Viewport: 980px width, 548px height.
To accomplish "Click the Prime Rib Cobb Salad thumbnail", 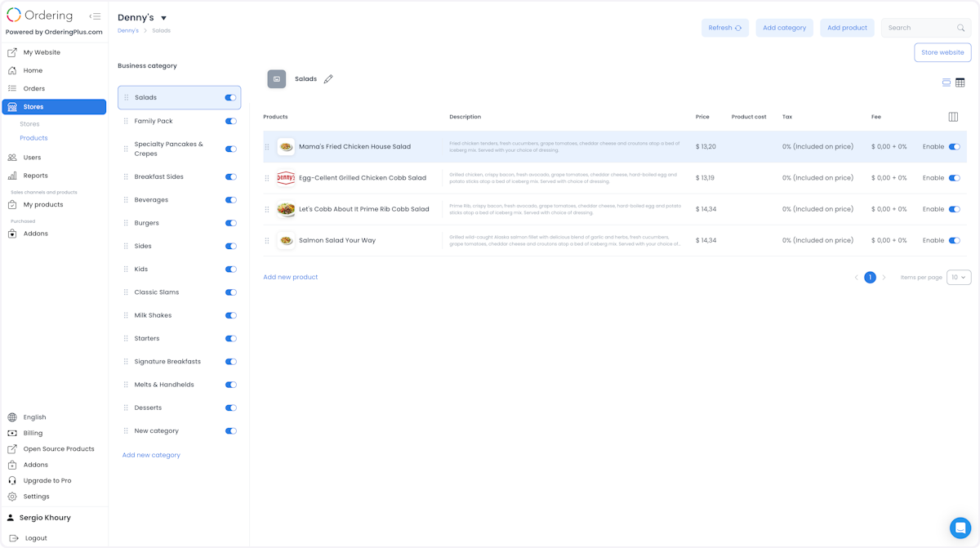I will 286,209.
